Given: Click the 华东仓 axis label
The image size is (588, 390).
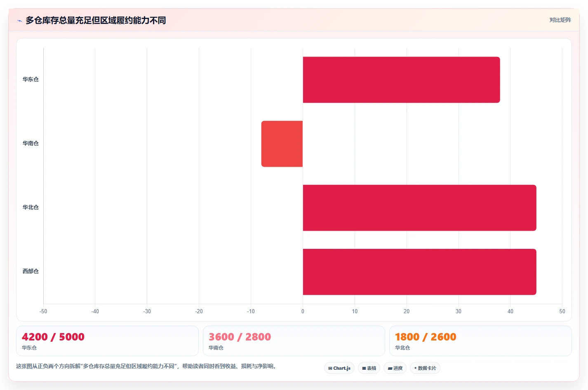Looking at the screenshot, I should [31, 79].
